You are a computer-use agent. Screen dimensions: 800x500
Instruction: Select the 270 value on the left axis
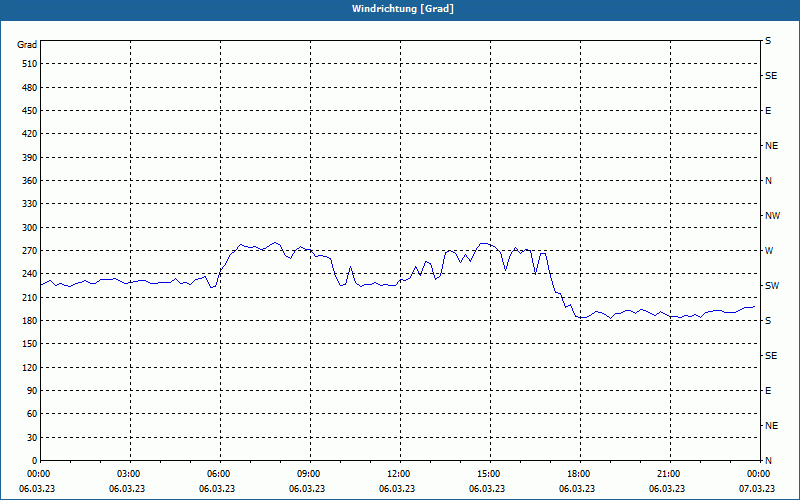[x=29, y=251]
